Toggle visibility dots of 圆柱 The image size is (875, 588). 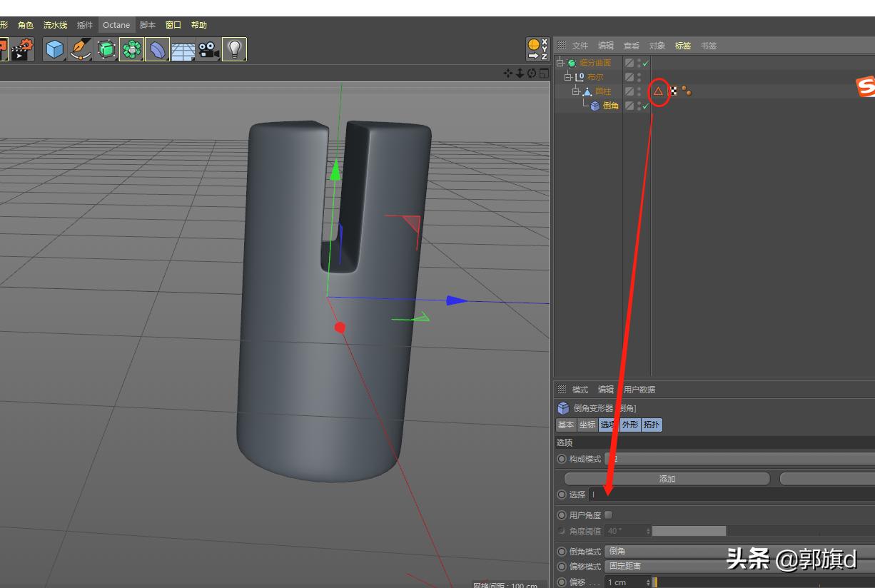pyautogui.click(x=639, y=91)
